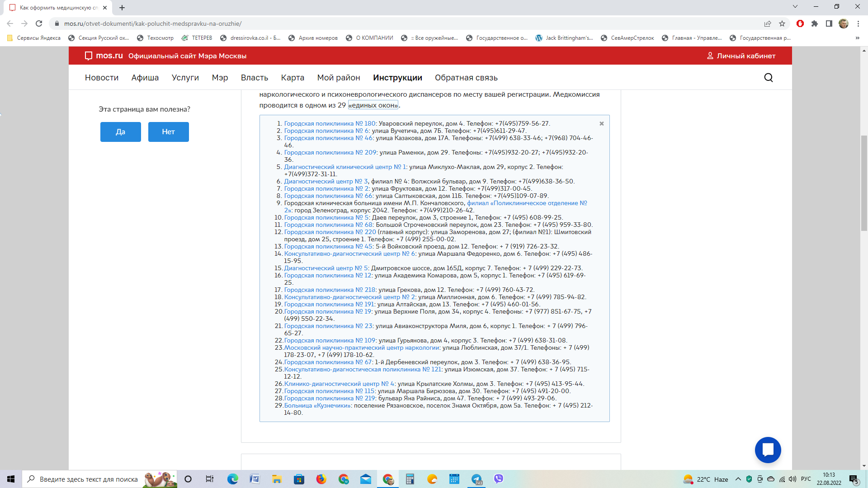Open Городская поликлиника № 180 link

[x=330, y=123]
